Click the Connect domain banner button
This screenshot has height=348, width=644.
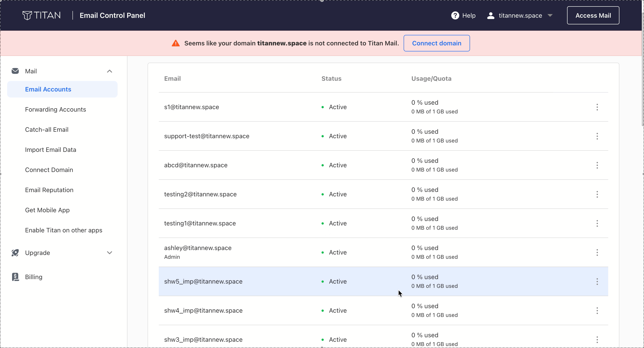[436, 43]
